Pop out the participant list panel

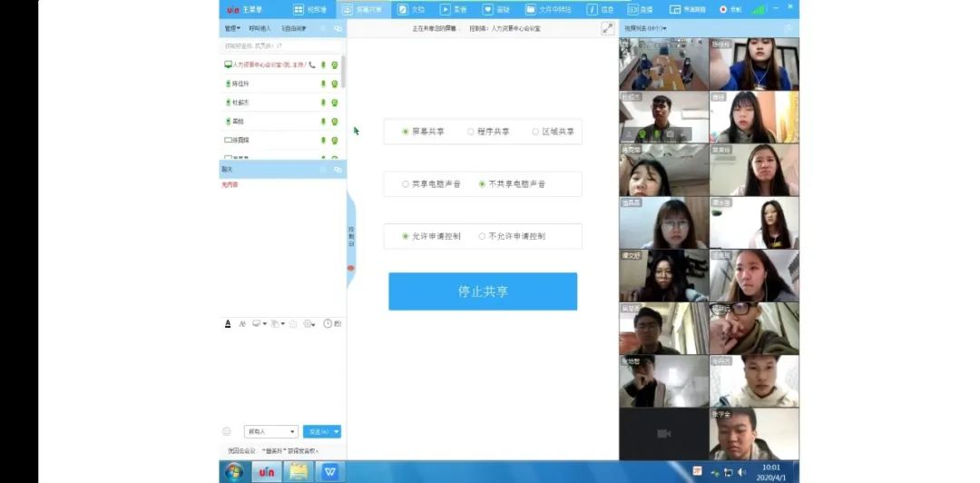point(338,28)
